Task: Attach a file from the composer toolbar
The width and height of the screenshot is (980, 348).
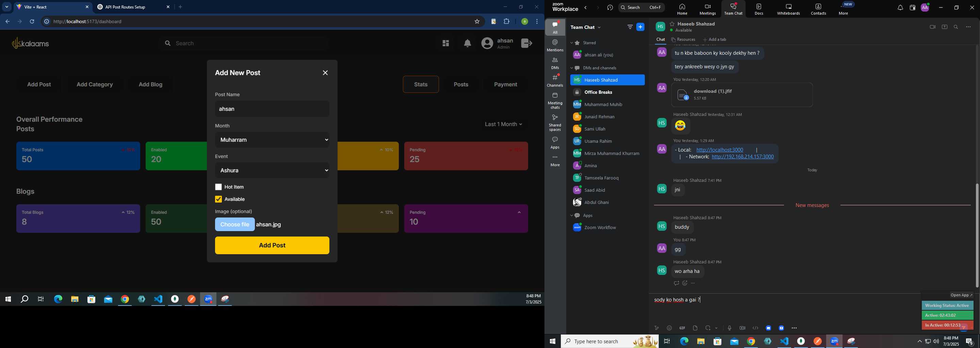Action: pos(695,328)
